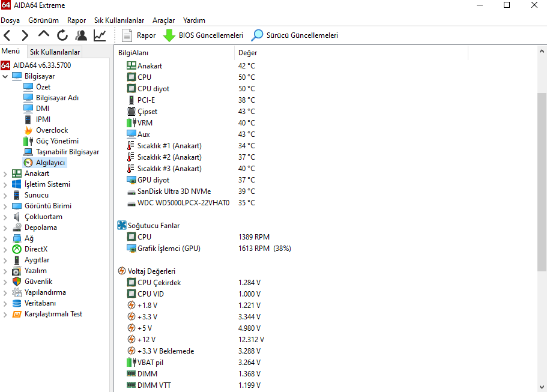Expand the Çokluortam tree node
Image resolution: width=547 pixels, height=392 pixels.
pos(5,217)
